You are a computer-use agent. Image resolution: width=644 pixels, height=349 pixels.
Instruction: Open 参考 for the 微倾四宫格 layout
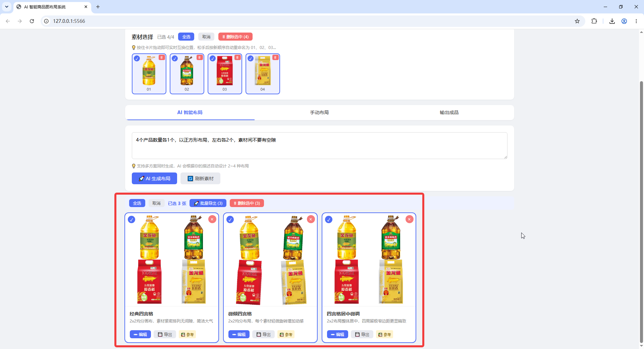[x=286, y=334]
